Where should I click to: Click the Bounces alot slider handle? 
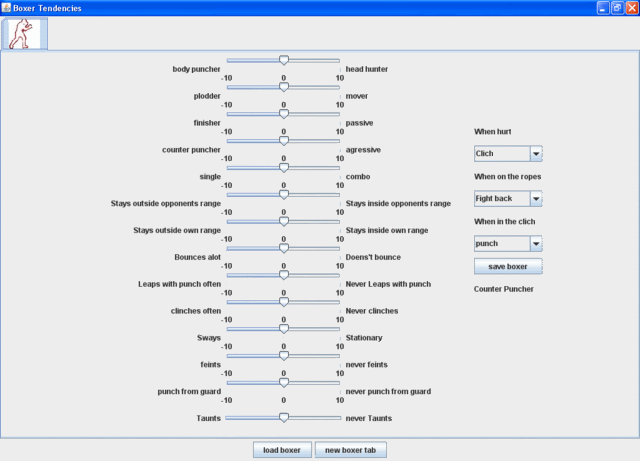(x=283, y=248)
